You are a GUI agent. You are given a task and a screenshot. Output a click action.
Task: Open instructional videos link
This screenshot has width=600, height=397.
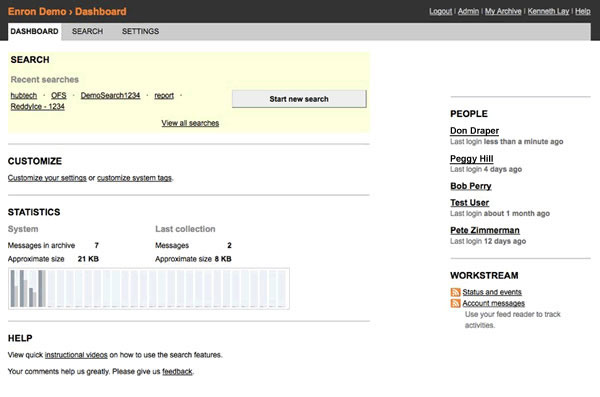(76, 355)
